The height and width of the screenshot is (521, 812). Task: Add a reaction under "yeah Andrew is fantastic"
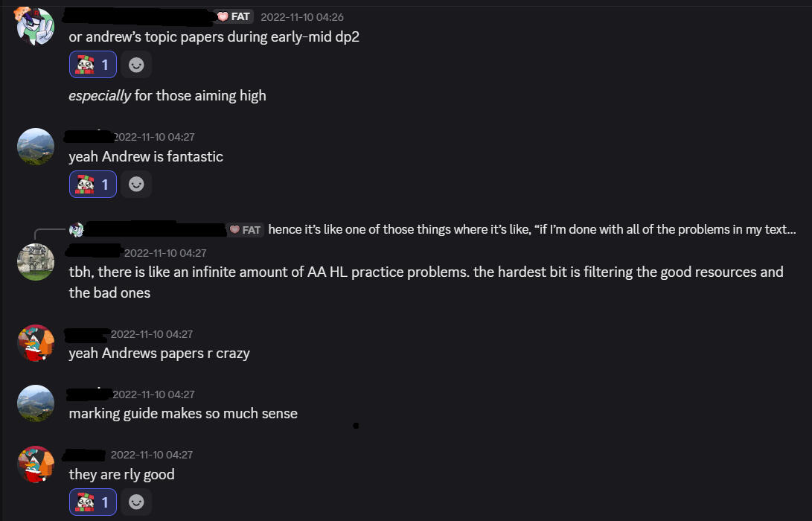coord(136,184)
